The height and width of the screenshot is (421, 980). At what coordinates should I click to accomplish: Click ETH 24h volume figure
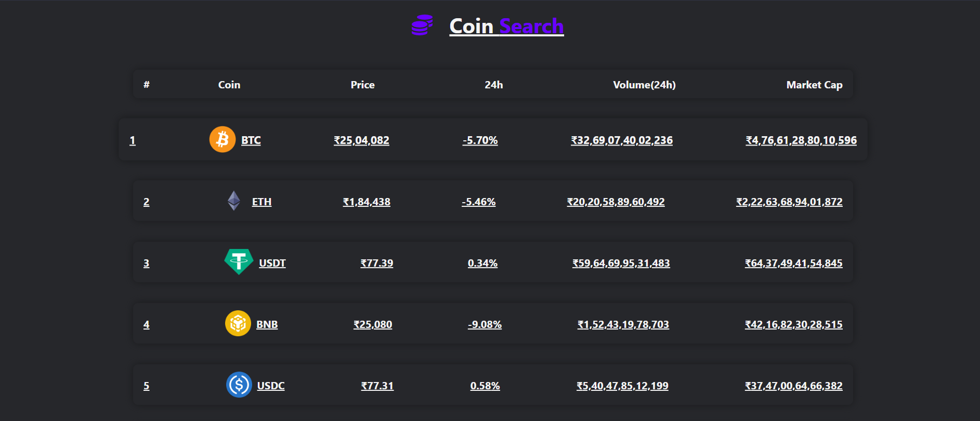coord(615,202)
